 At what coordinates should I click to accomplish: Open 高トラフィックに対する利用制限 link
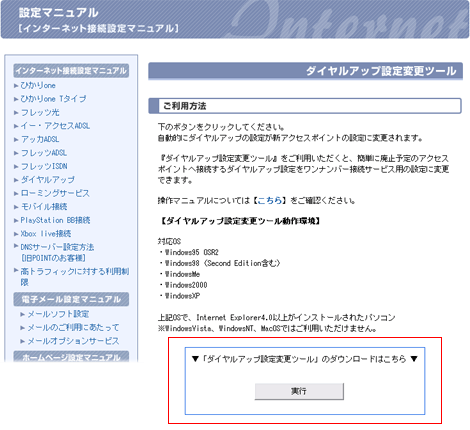click(75, 277)
